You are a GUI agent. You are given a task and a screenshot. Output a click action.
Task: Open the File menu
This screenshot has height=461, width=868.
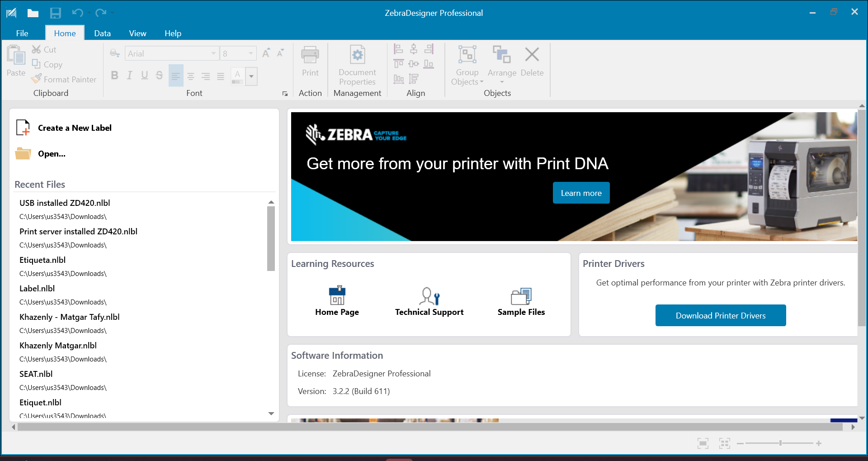22,33
